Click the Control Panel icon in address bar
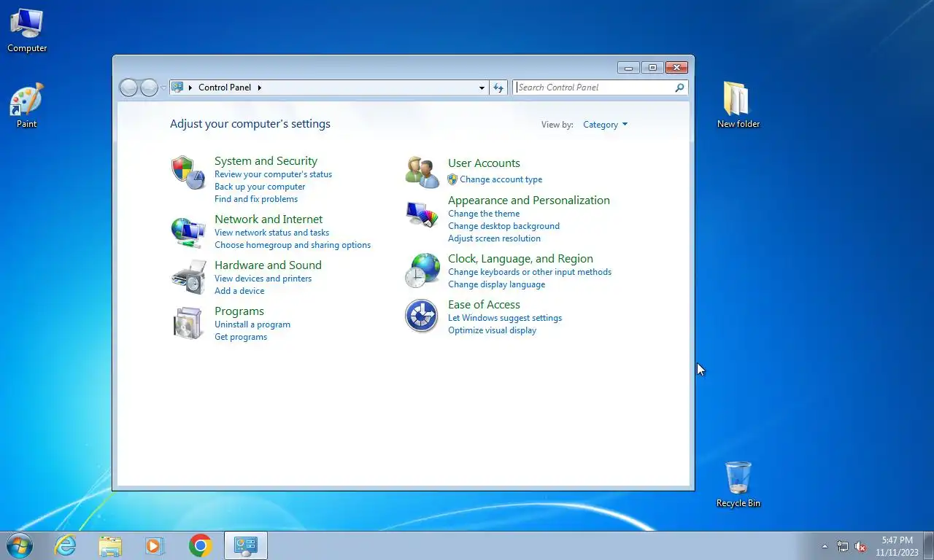Image resolution: width=934 pixels, height=560 pixels. [177, 87]
